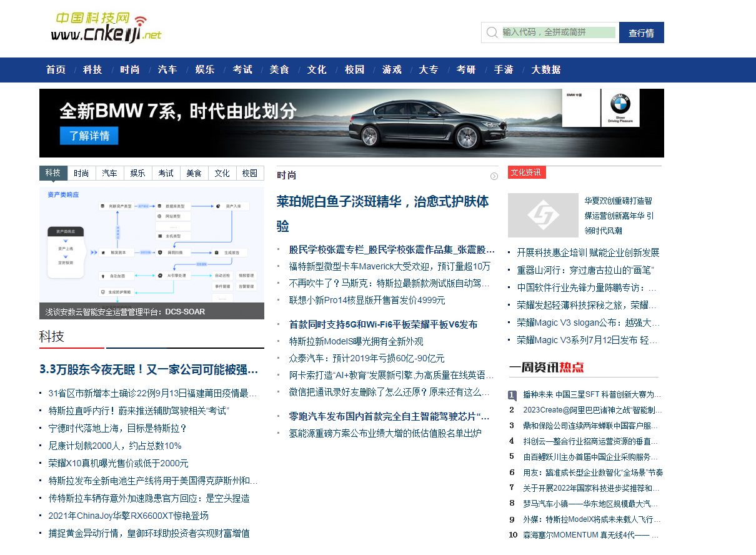
Task: Open 大数据 in the navigation bar
Action: [x=546, y=69]
